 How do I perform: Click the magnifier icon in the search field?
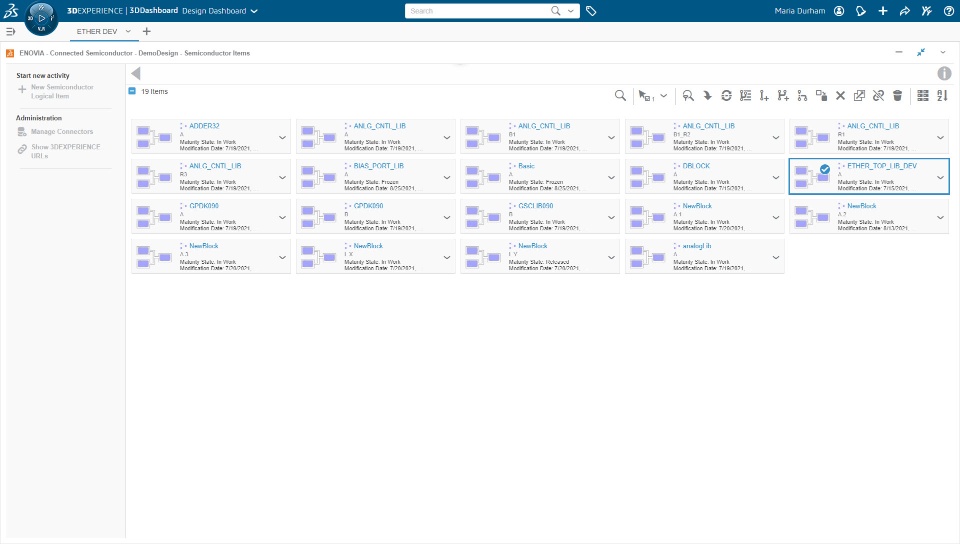point(555,10)
